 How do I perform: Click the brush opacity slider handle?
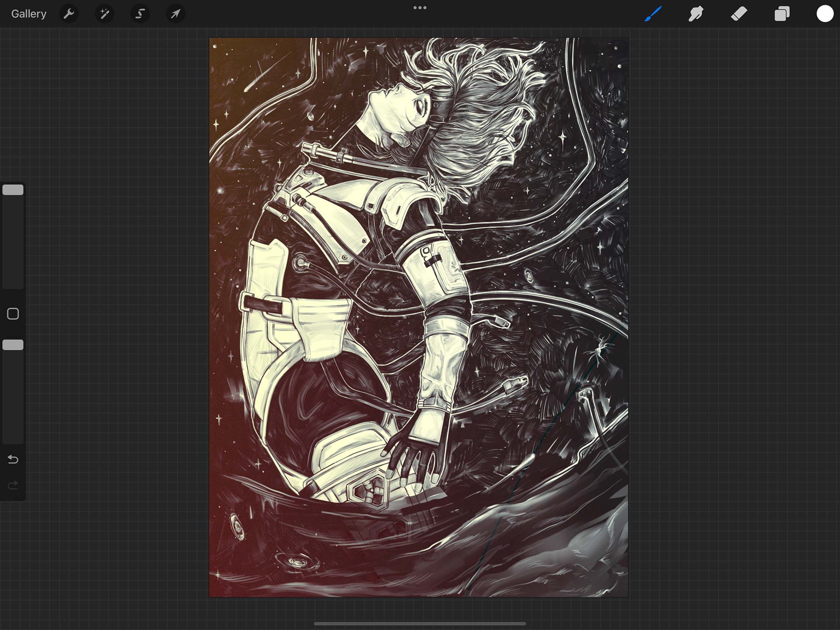click(x=13, y=345)
